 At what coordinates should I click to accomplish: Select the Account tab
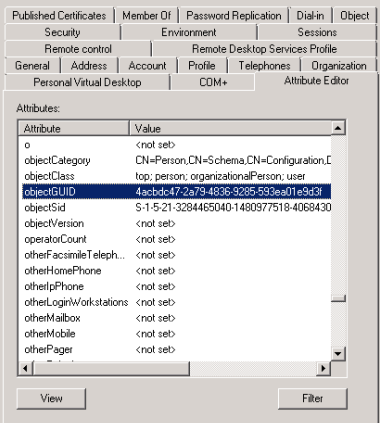(x=147, y=65)
